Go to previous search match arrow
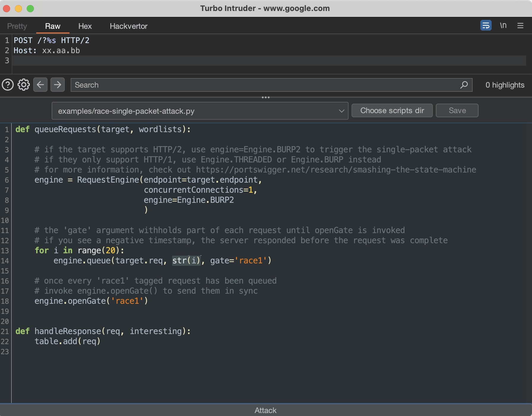This screenshot has width=532, height=416. pos(40,85)
